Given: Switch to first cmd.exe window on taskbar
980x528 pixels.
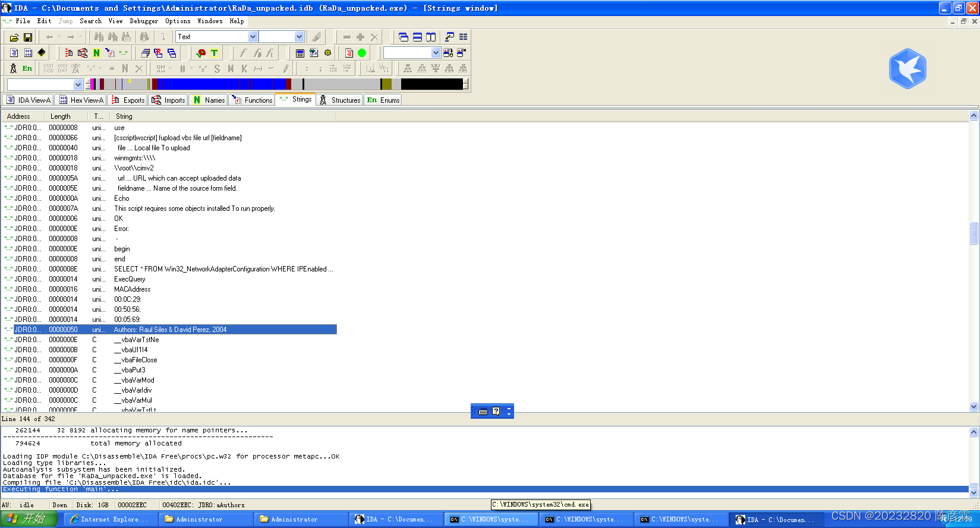Looking at the screenshot, I should [x=491, y=519].
